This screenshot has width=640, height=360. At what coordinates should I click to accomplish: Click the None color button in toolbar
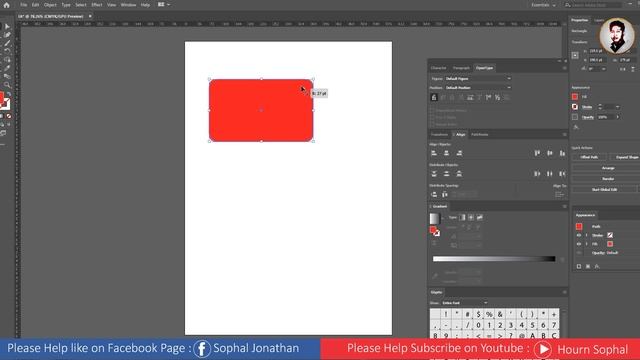9,116
